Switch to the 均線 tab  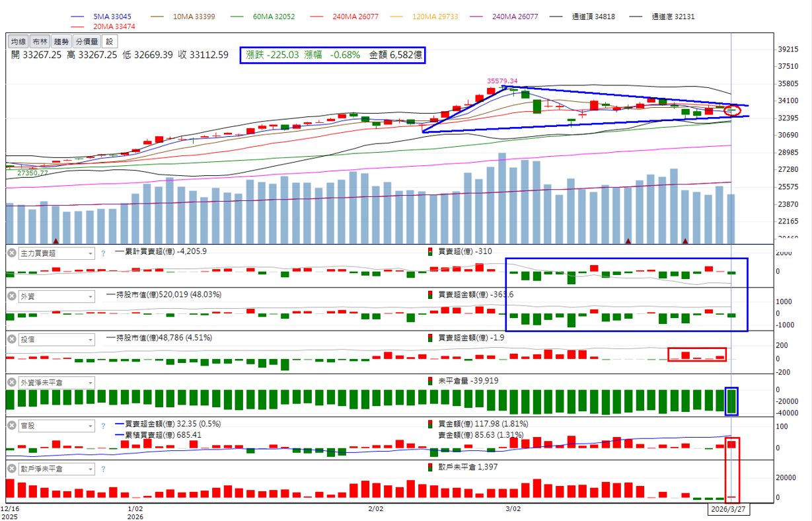tap(18, 42)
